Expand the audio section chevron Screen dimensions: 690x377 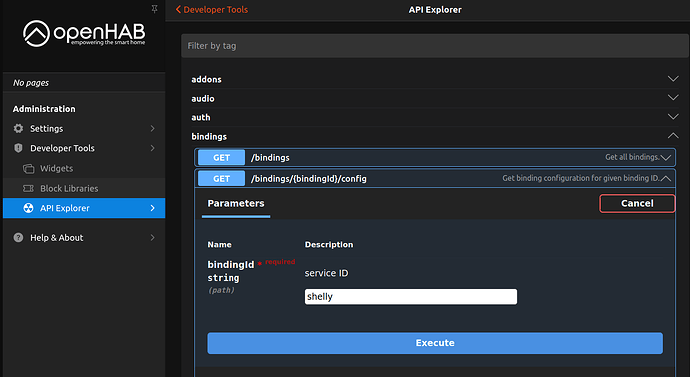coord(673,98)
